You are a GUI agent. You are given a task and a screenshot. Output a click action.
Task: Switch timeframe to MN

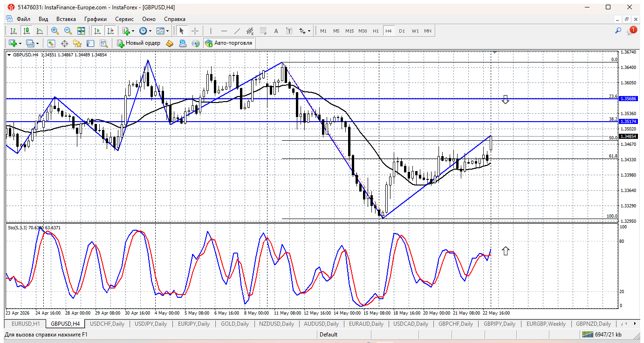pyautogui.click(x=428, y=31)
